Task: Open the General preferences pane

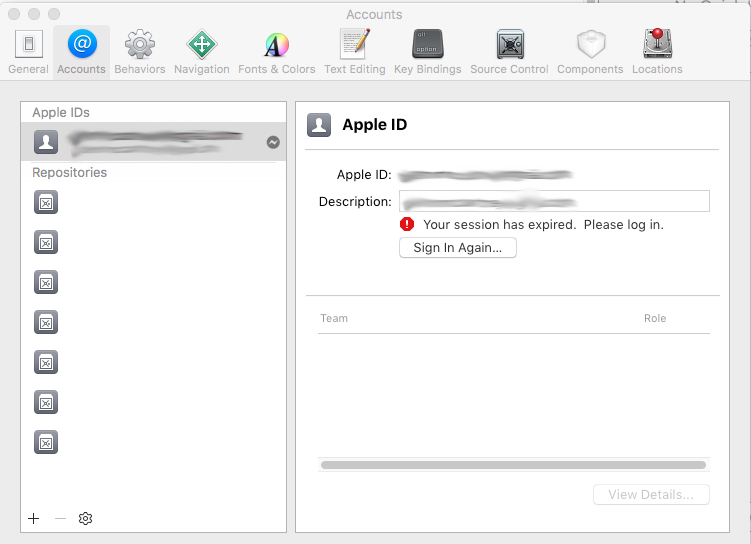Action: click(28, 52)
